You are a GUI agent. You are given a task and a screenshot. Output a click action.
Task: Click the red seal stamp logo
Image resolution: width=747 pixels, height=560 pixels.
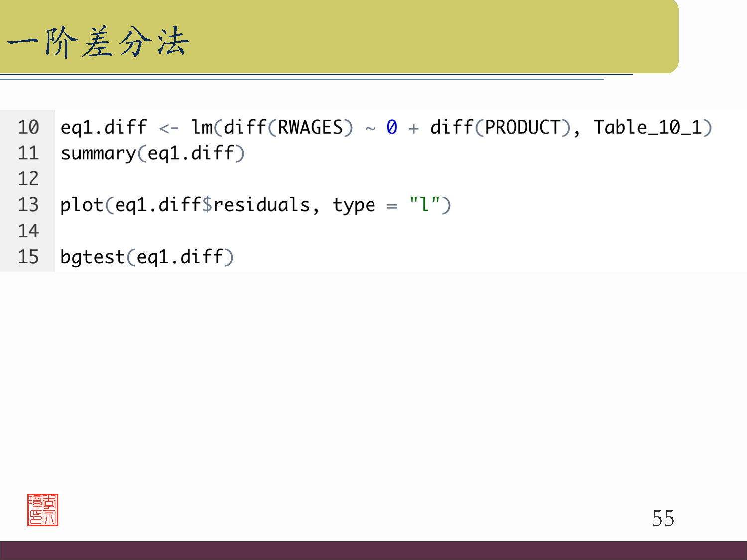43,510
